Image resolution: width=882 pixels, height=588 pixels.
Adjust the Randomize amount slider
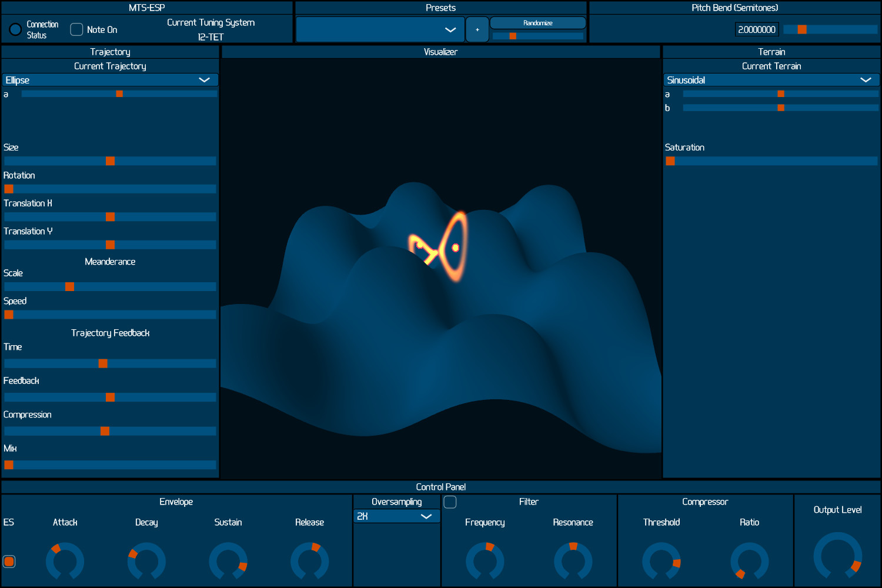point(538,36)
